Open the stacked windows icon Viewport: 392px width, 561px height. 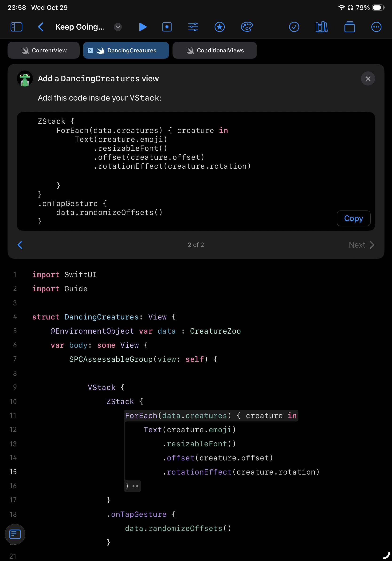click(349, 27)
